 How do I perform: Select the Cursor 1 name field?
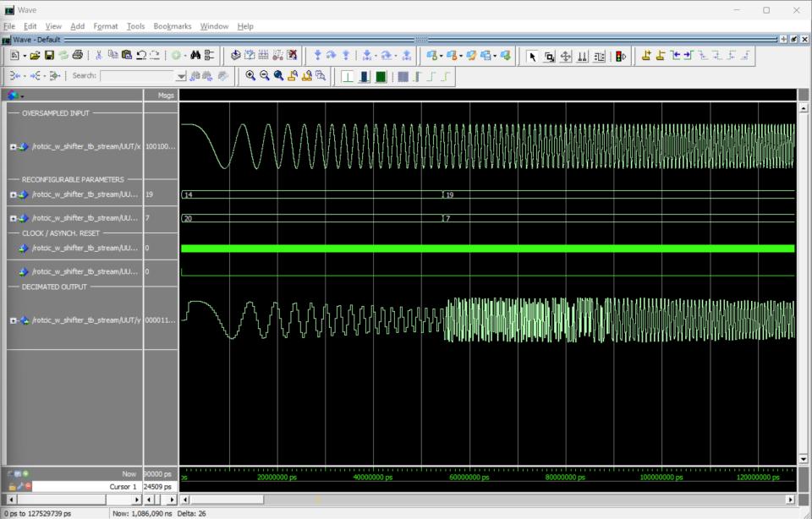(x=86, y=486)
